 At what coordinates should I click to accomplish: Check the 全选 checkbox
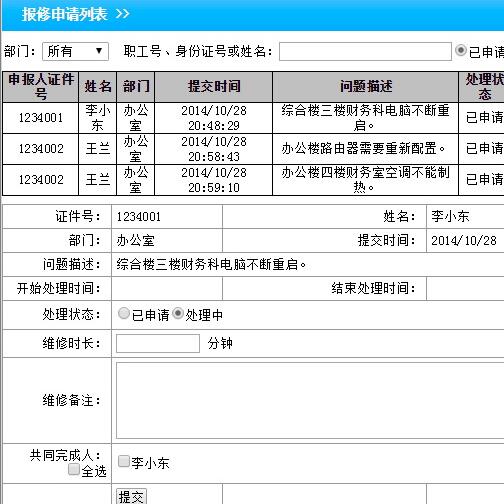74,469
